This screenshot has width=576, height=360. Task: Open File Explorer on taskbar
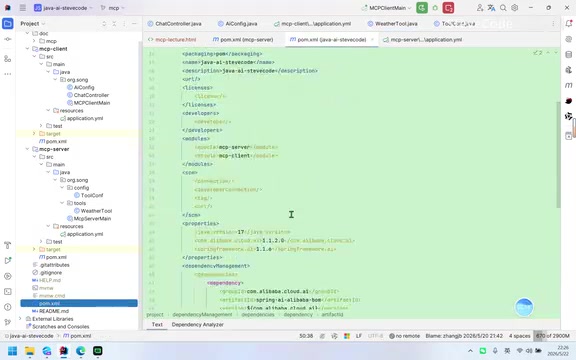[x=30, y=351]
